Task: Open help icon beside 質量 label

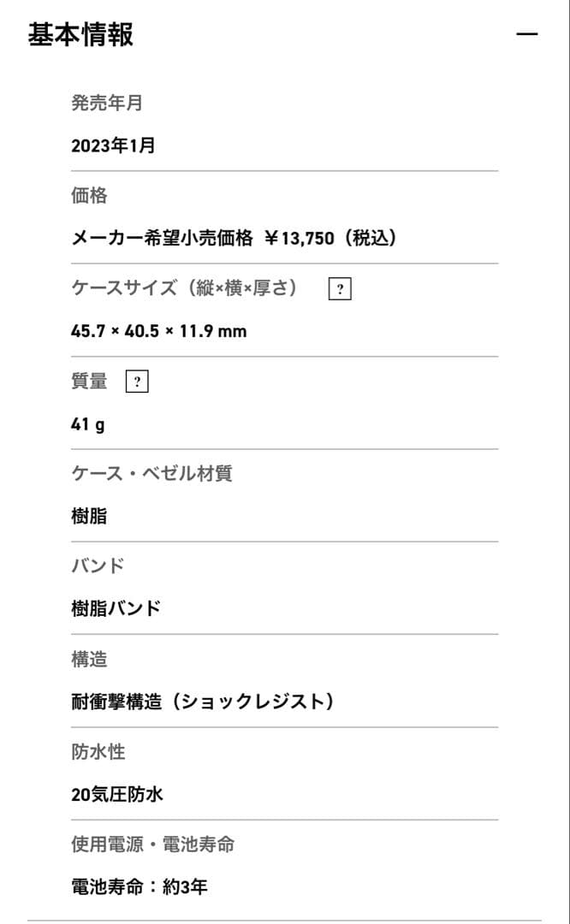Action: coord(137,382)
